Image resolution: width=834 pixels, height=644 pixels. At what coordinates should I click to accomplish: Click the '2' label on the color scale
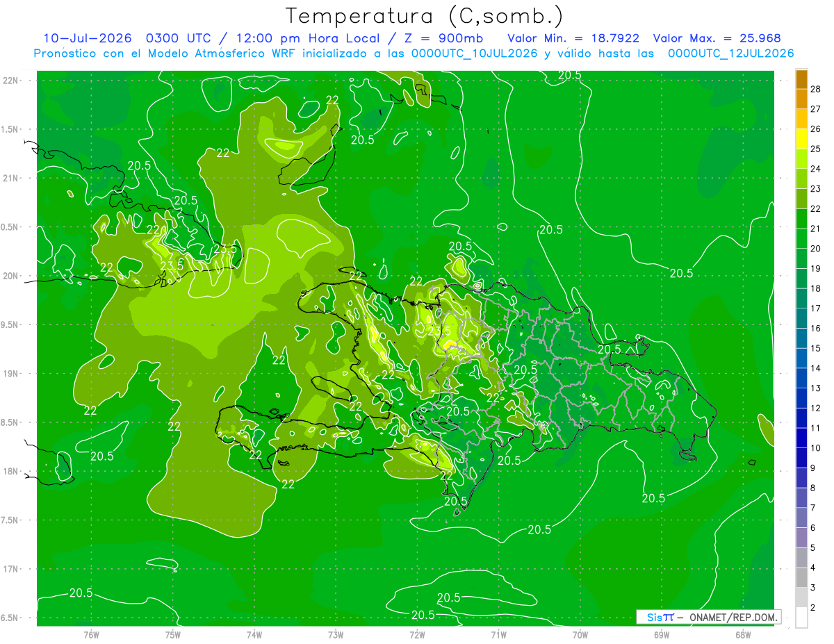pyautogui.click(x=814, y=608)
